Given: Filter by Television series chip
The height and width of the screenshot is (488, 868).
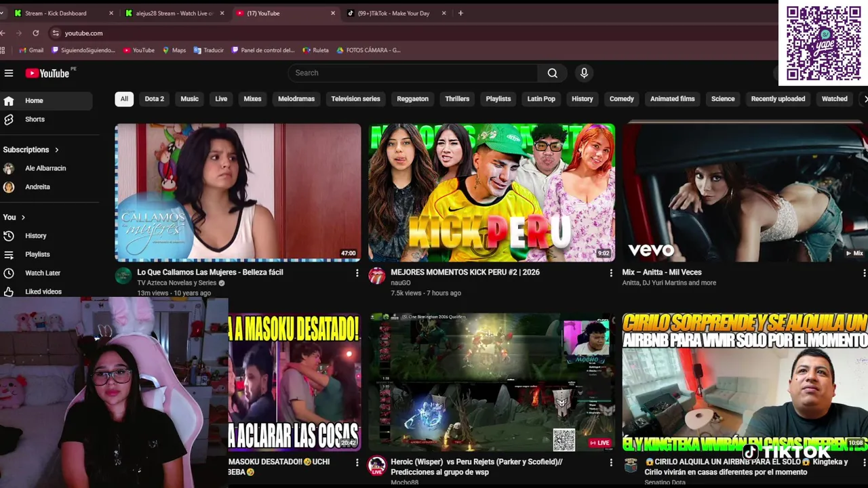Looking at the screenshot, I should [x=355, y=99].
